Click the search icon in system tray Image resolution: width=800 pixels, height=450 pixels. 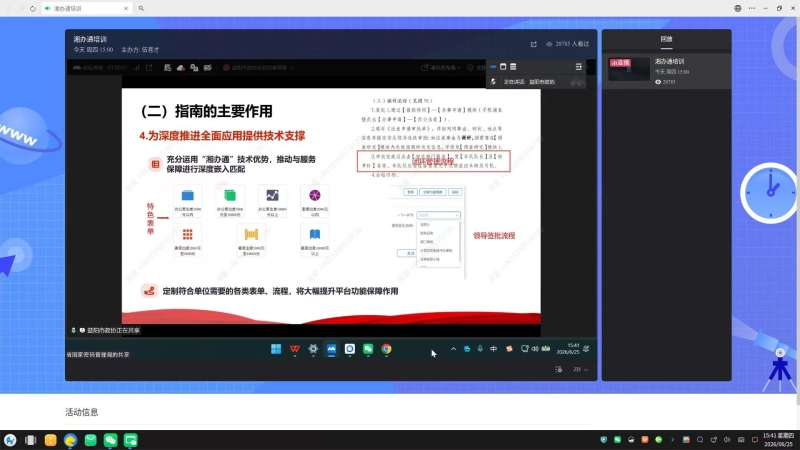pyautogui.click(x=700, y=439)
